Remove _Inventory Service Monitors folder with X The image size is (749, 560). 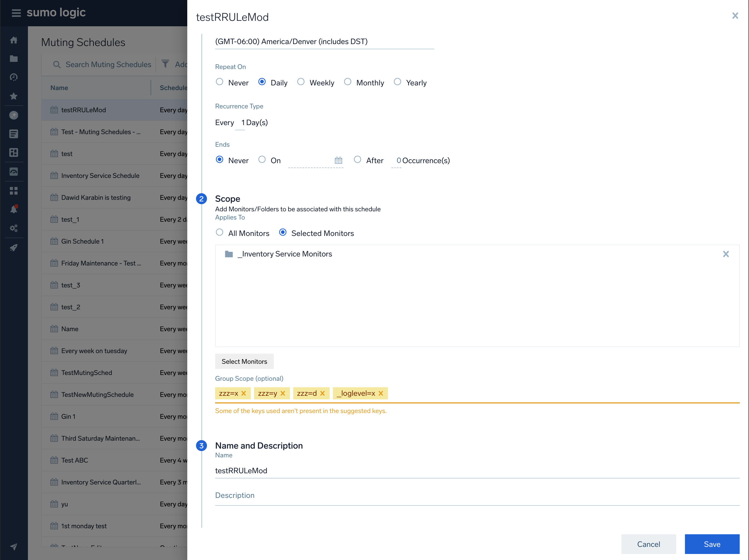(x=726, y=254)
